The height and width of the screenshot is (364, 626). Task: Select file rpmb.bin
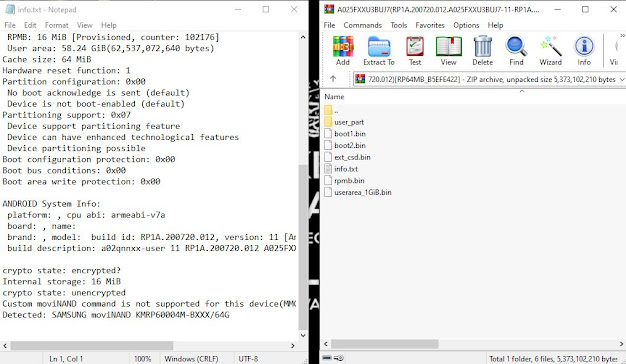[344, 180]
